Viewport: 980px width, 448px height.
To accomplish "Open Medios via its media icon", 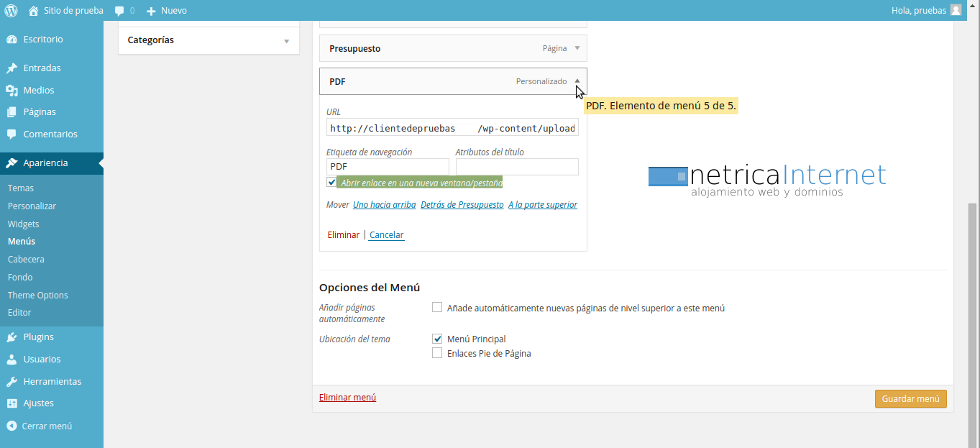I will [12, 91].
